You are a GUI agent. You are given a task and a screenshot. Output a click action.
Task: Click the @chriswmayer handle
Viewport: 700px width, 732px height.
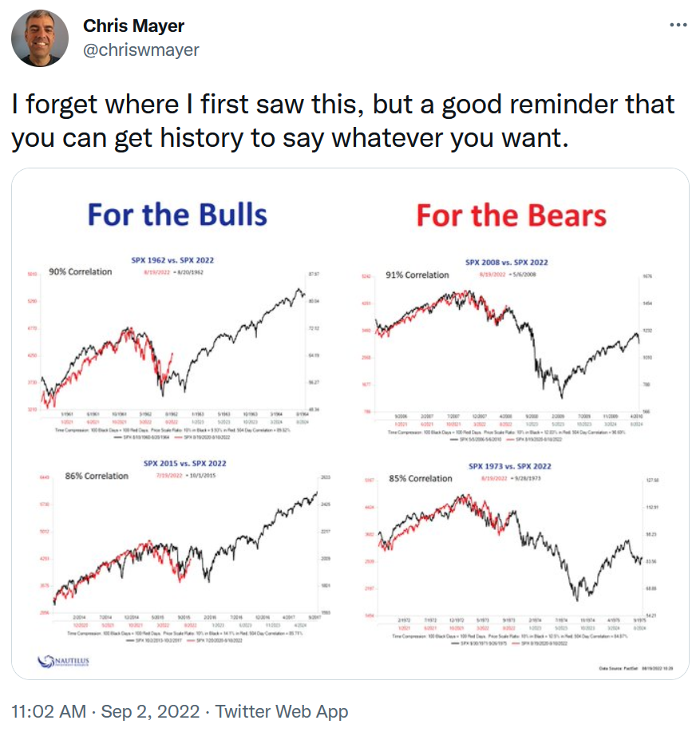[x=140, y=49]
